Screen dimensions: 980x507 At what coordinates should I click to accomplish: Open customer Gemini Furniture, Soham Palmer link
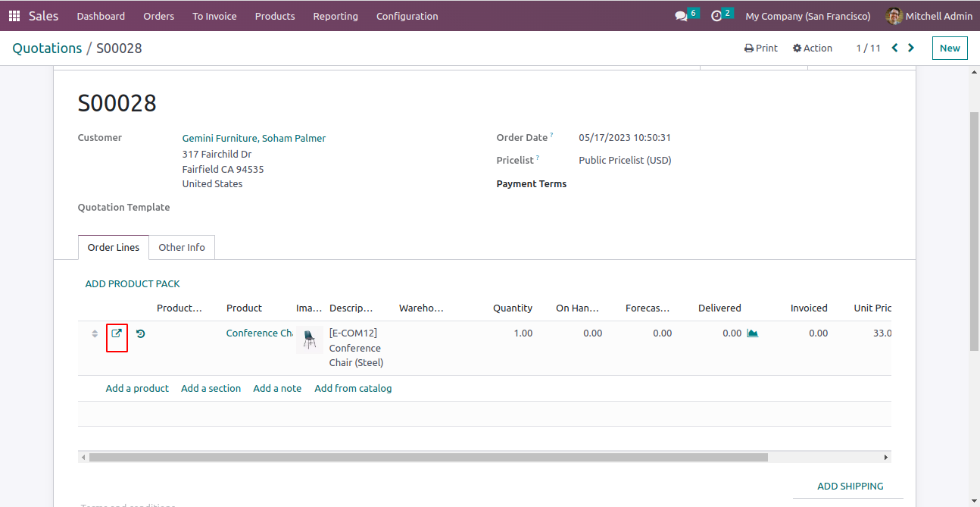point(254,138)
